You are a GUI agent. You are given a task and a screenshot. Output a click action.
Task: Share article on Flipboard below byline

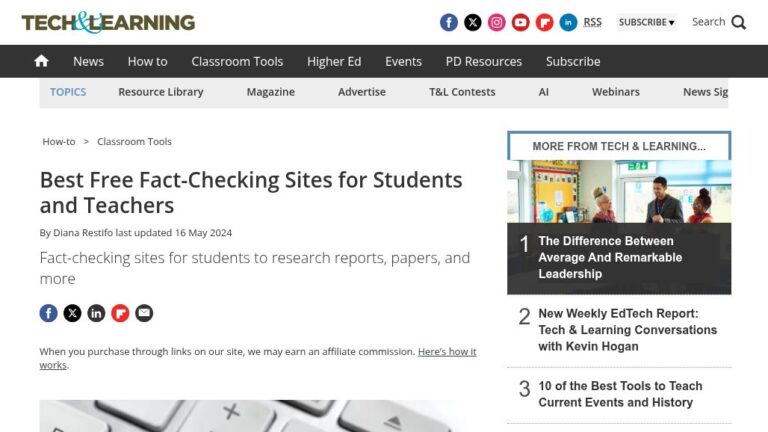coord(120,313)
